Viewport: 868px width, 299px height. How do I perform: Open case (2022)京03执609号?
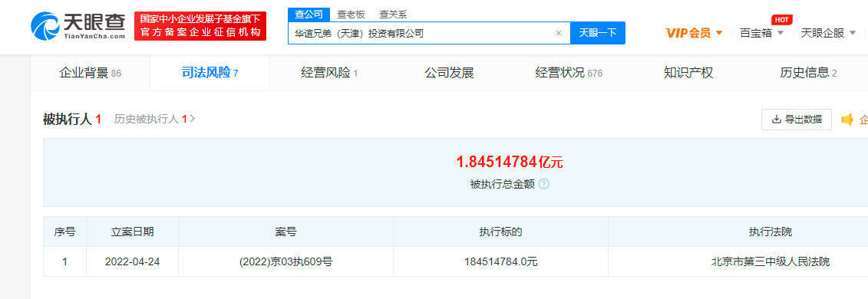(286, 262)
